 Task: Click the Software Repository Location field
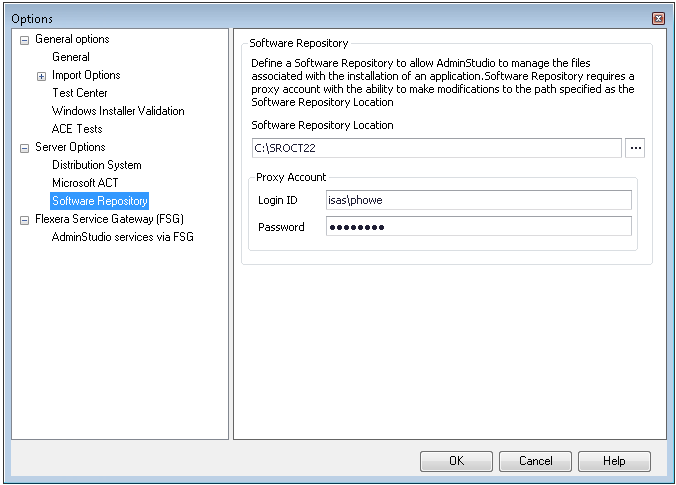tap(435, 148)
